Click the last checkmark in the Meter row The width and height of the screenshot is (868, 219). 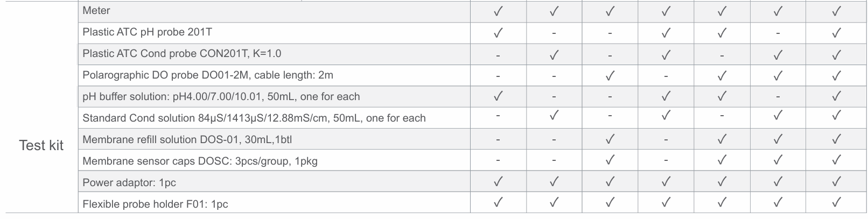[836, 11]
